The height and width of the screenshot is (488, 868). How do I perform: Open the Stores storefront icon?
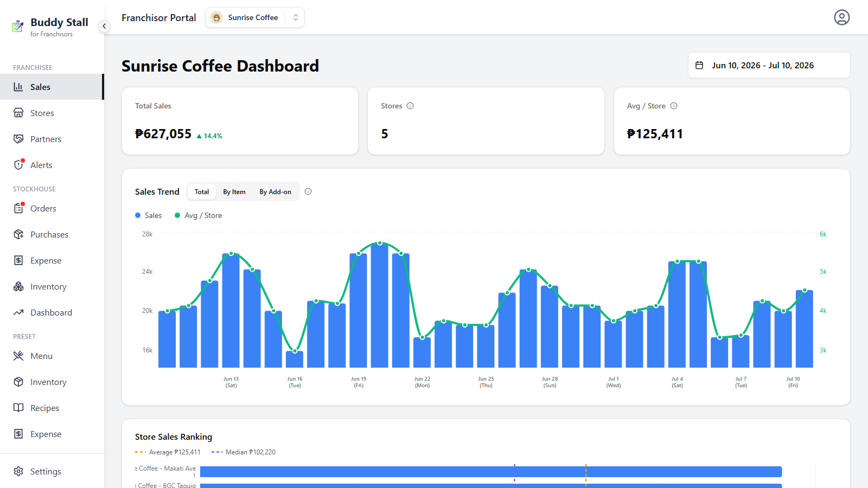[x=18, y=113]
